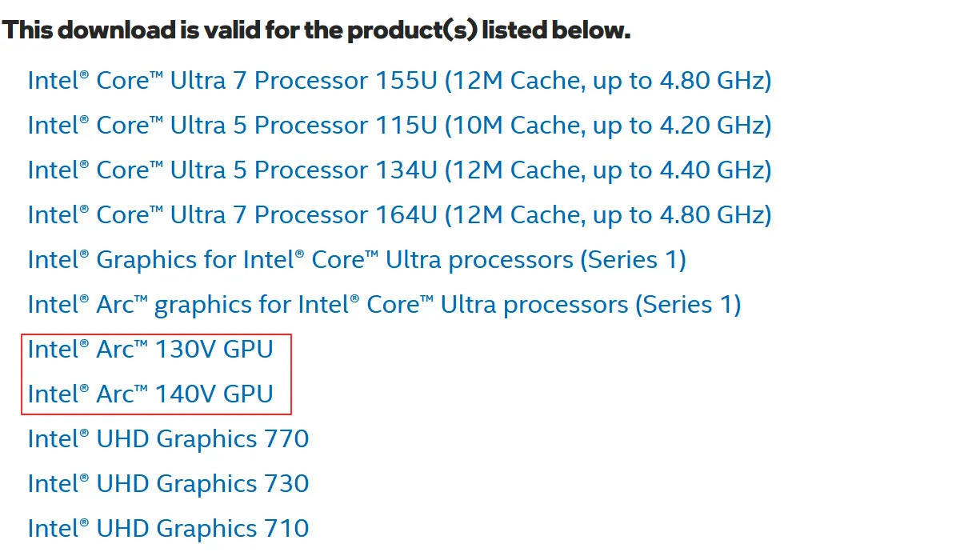The width and height of the screenshot is (960, 560).
Task: Pick the second GPU inside the red highlighted box
Action: coord(150,394)
